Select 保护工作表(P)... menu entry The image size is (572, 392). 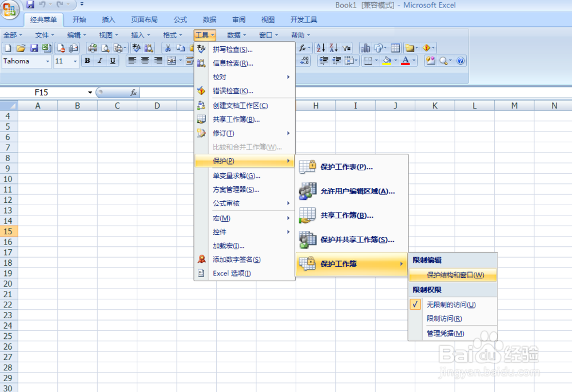click(x=352, y=167)
